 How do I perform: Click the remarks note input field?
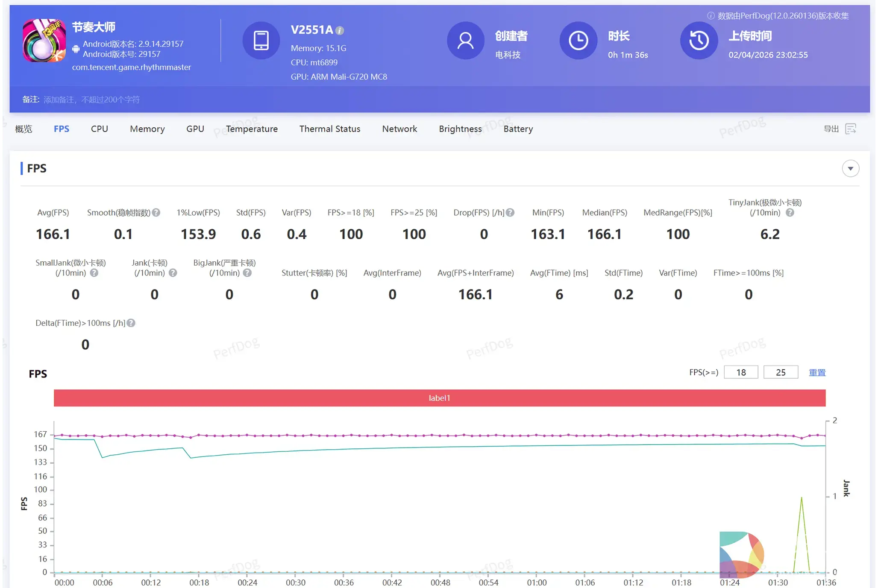pyautogui.click(x=91, y=99)
